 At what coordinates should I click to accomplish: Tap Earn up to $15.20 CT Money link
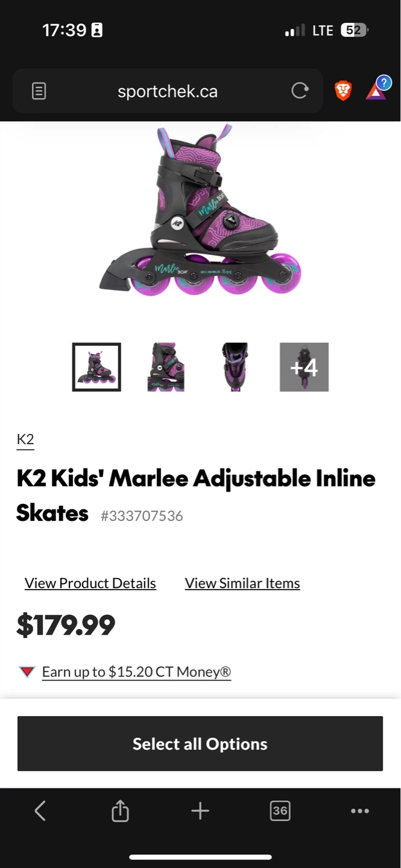(x=136, y=671)
